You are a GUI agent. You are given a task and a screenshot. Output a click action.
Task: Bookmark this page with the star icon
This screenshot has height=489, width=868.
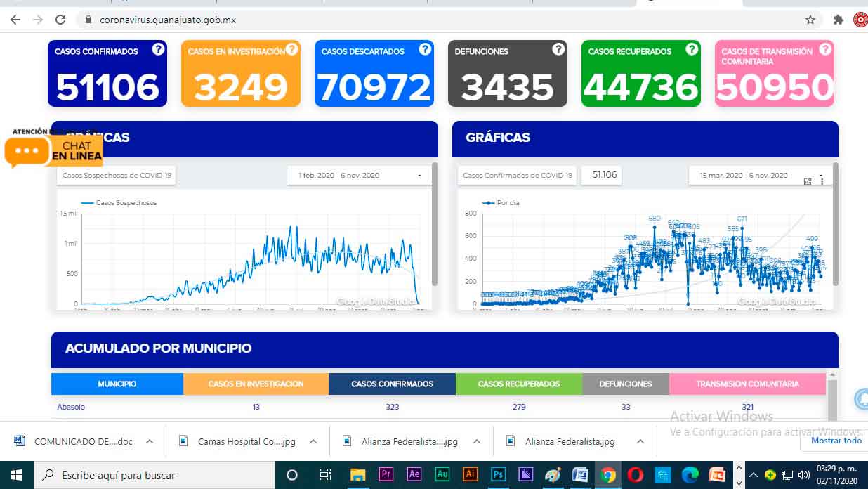810,20
